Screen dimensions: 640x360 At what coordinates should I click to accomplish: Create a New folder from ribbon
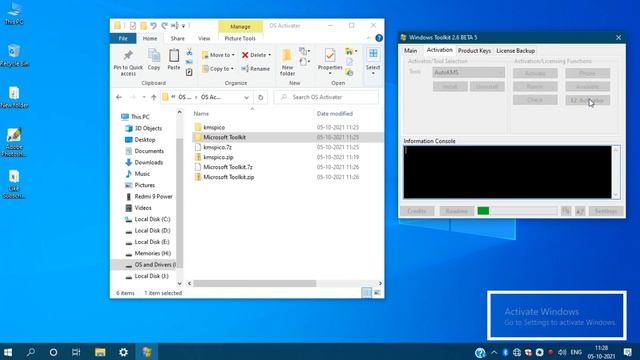[287, 62]
